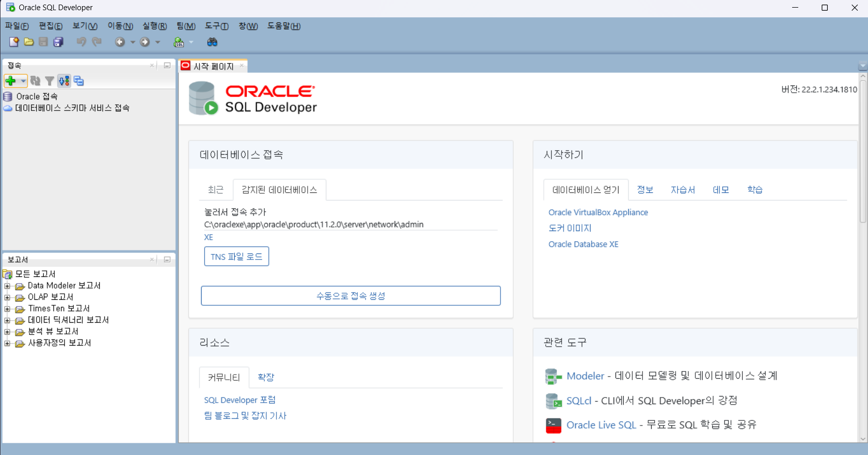
Task: Open SQL Worksheet from toolbar icon
Action: click(x=179, y=42)
